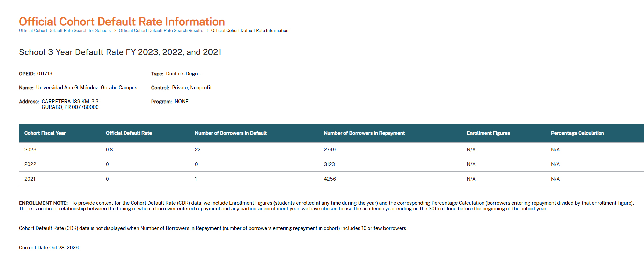
Task: Select the Type value Doctor's Degree
Action: point(184,74)
